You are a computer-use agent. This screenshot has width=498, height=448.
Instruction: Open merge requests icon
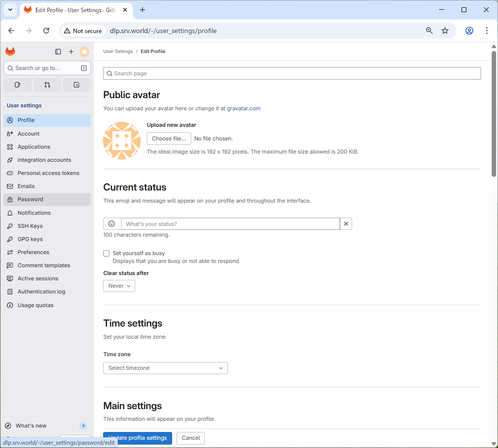click(47, 85)
